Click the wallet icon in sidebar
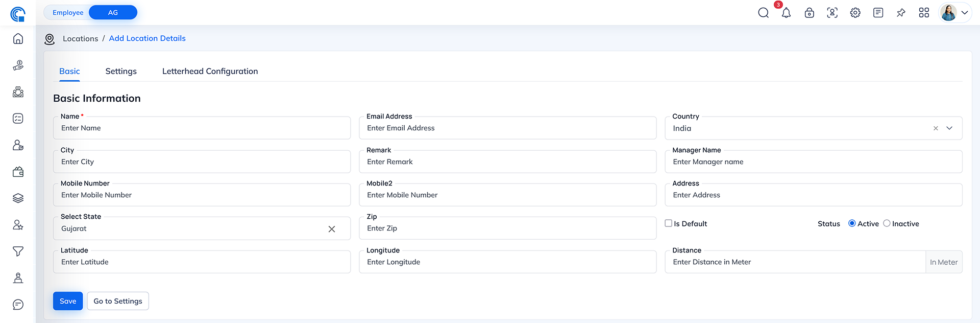This screenshot has width=980, height=323. pos(18,172)
